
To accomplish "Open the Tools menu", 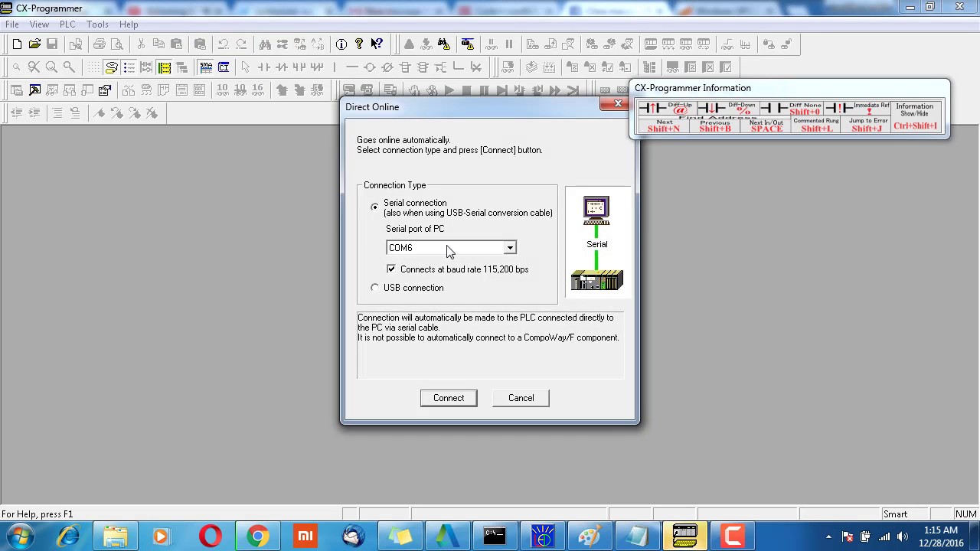I will [x=97, y=24].
